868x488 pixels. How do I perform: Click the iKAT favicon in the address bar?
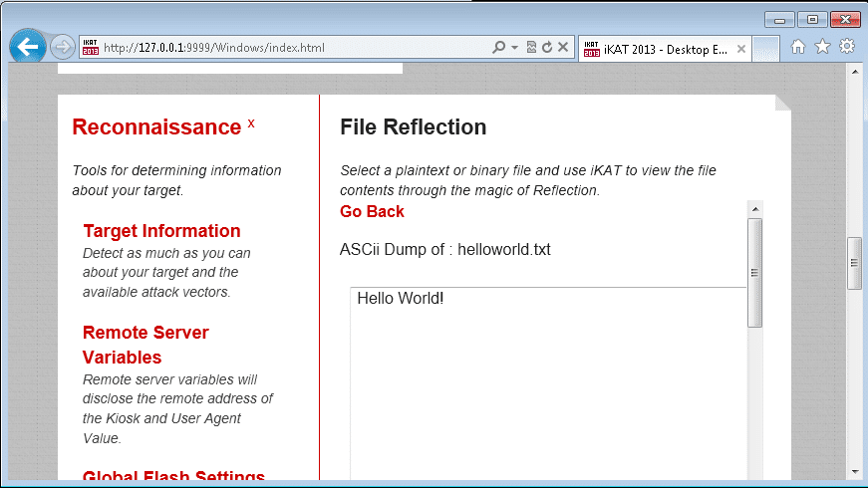click(x=91, y=48)
